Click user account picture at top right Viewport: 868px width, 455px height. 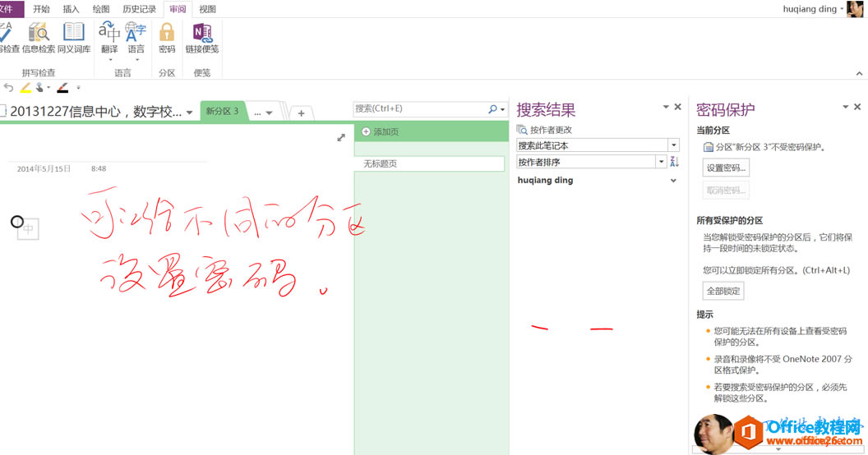[855, 9]
